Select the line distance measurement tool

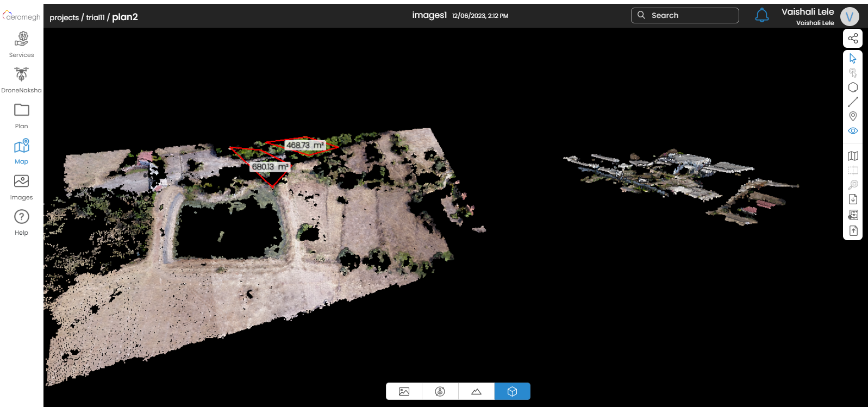click(853, 102)
